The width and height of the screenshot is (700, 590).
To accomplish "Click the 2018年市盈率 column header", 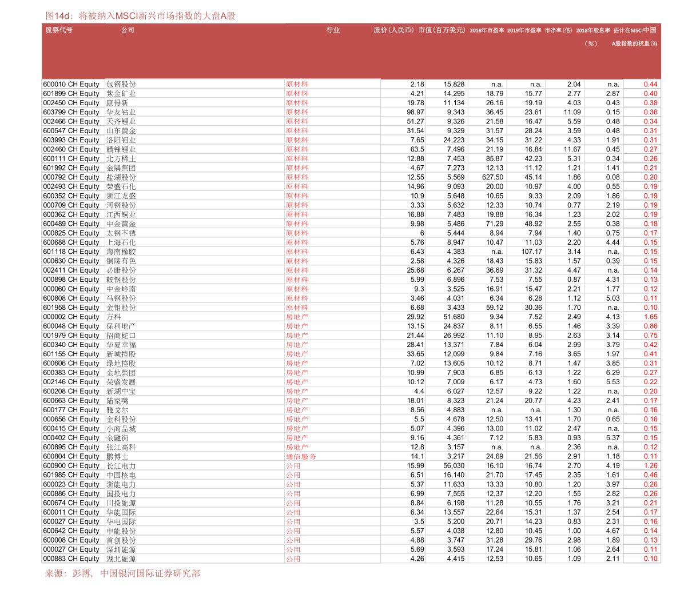I will 487,31.
